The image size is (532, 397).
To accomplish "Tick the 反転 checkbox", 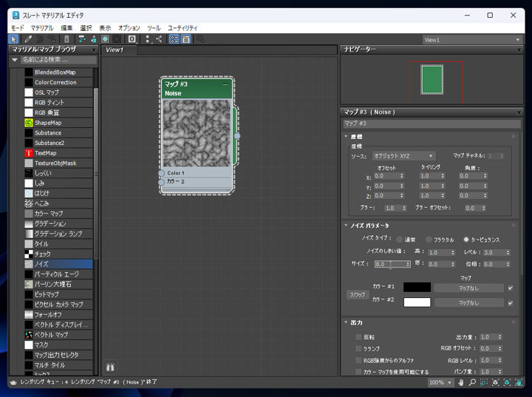I will tap(358, 337).
